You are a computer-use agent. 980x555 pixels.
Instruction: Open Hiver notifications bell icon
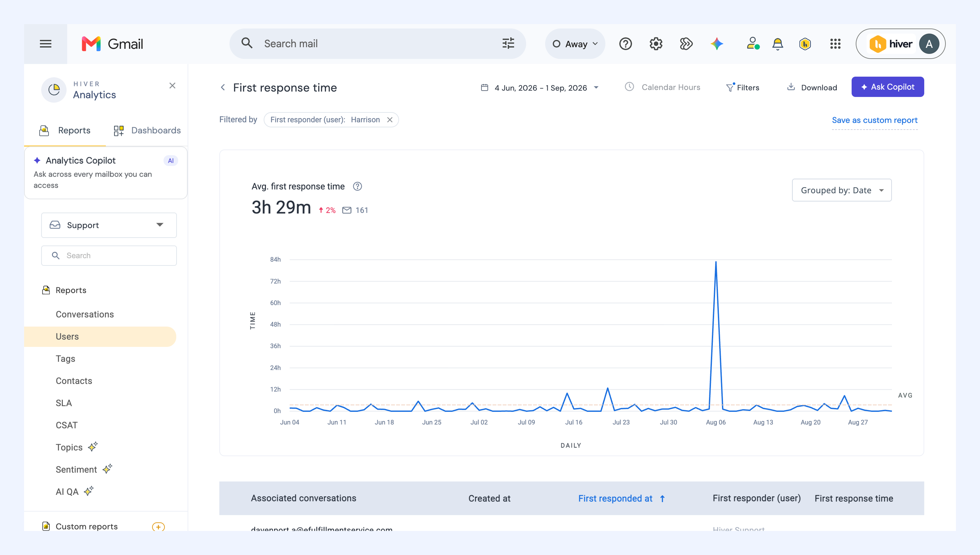777,44
